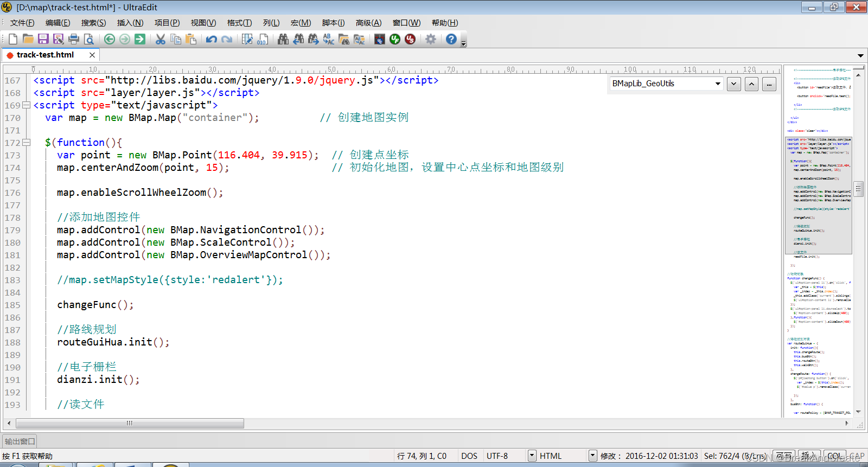Open the 插入(N) menu
The height and width of the screenshot is (467, 868).
point(130,23)
